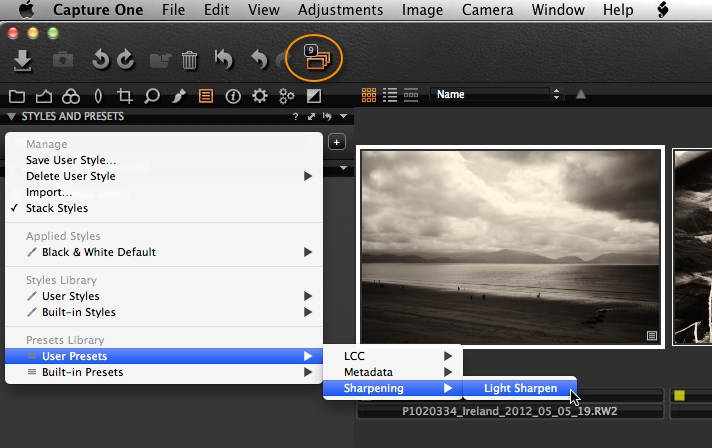Click the plus button beside styles menu
Screen dimensions: 712x448
click(336, 143)
